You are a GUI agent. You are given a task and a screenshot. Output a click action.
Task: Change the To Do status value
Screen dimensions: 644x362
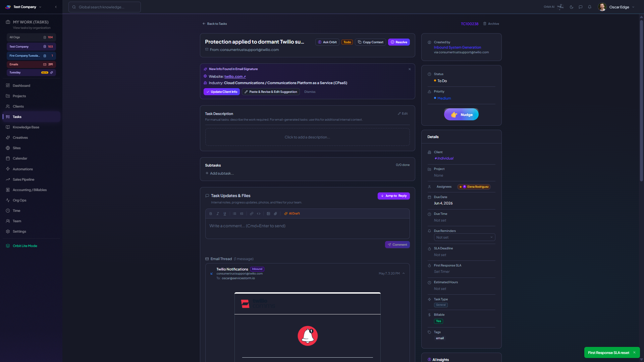pyautogui.click(x=440, y=81)
